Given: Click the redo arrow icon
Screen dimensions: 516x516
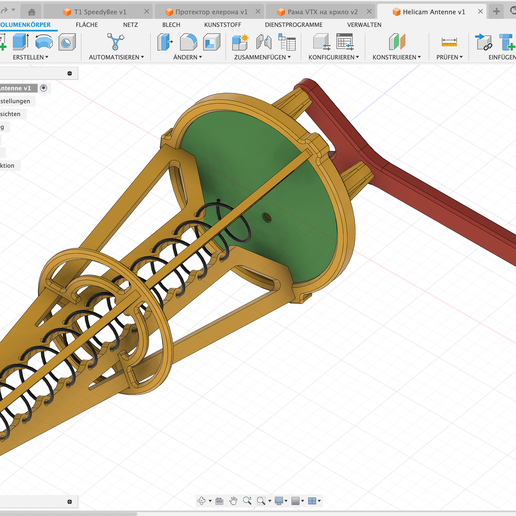Looking at the screenshot, I should (x=4, y=11).
